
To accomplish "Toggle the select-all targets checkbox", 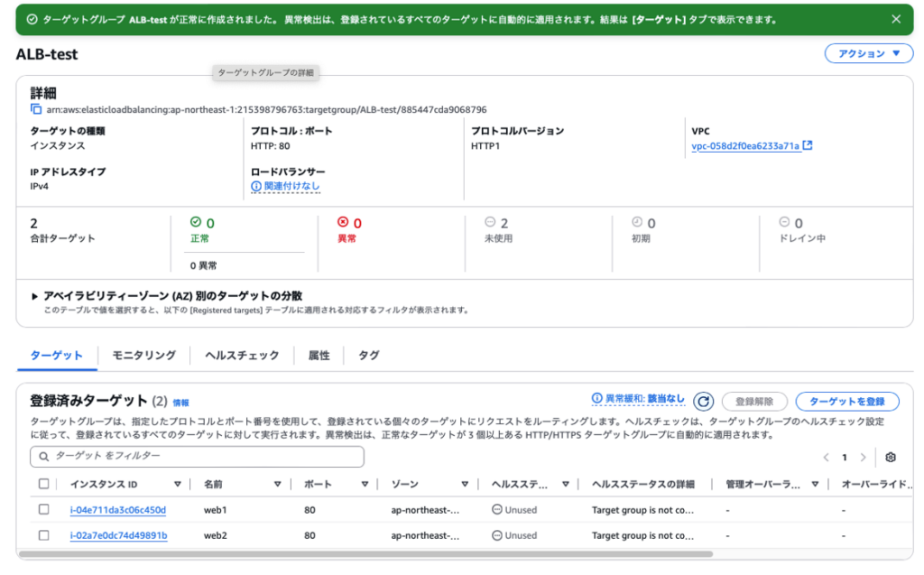I will coord(43,484).
